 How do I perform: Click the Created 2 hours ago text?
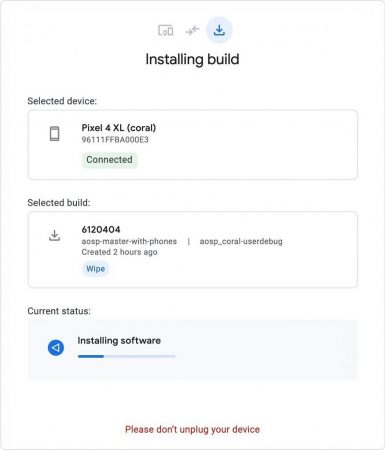(x=119, y=252)
